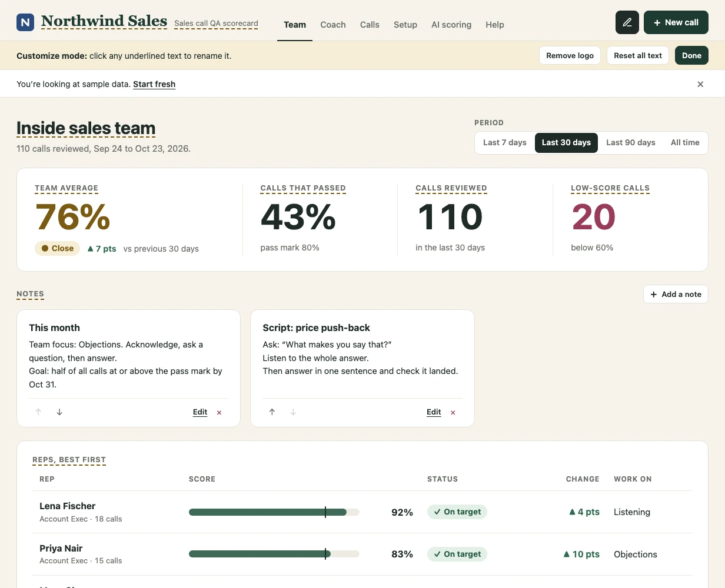Switch to the Calls tab
Screen dimensions: 725x588
pos(370,25)
